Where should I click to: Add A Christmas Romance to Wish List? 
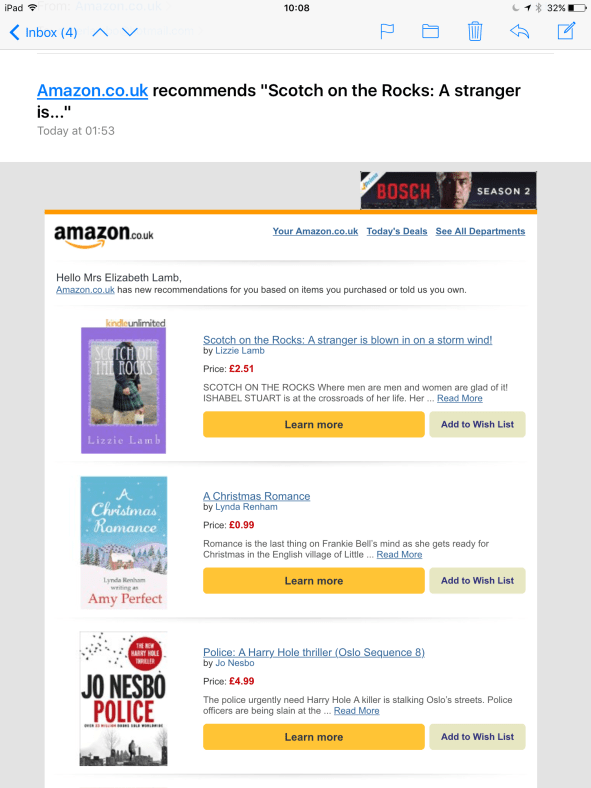click(477, 580)
